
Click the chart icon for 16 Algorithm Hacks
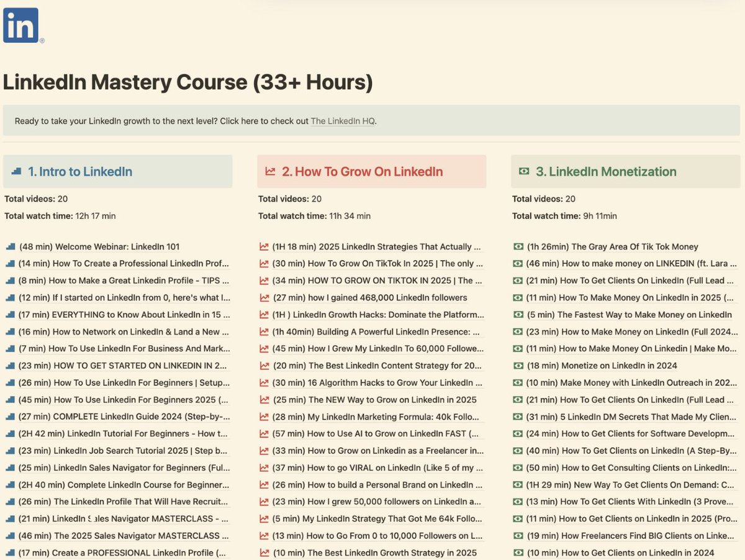(x=264, y=382)
